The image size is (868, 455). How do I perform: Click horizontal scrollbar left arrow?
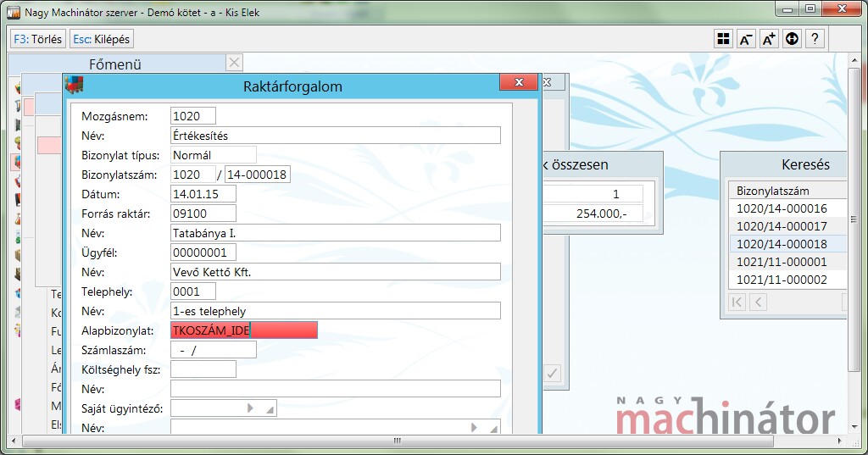14,441
